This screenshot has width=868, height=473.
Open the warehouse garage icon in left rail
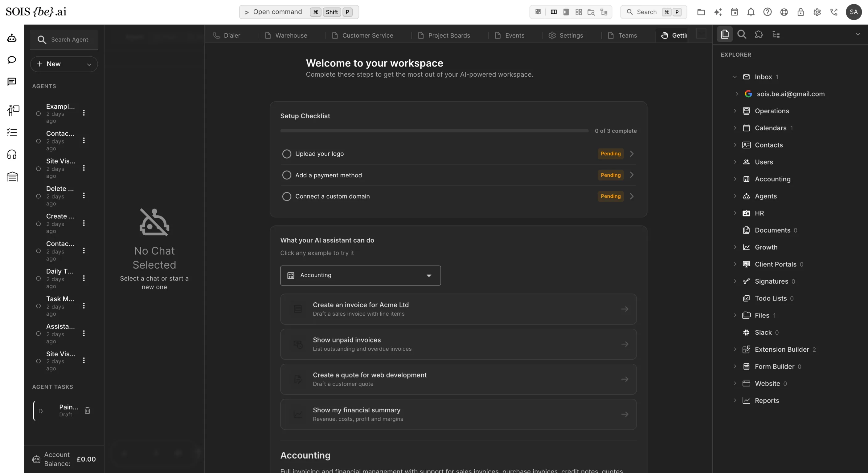point(12,177)
